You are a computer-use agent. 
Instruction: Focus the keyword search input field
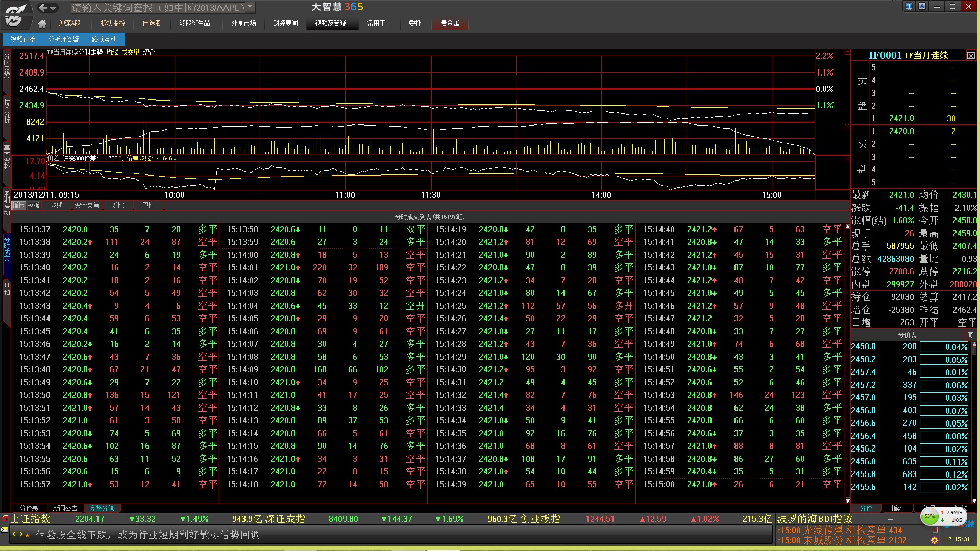(158, 8)
